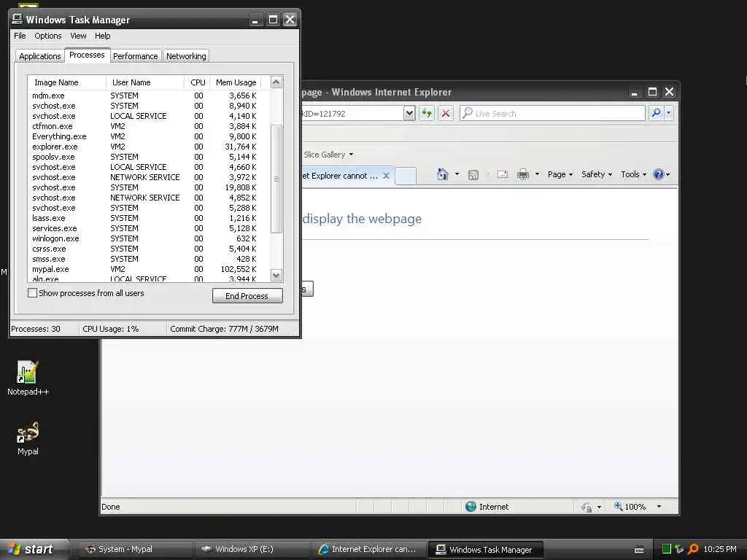Click the protected mode lock icon
747x560 pixels.
point(587,507)
